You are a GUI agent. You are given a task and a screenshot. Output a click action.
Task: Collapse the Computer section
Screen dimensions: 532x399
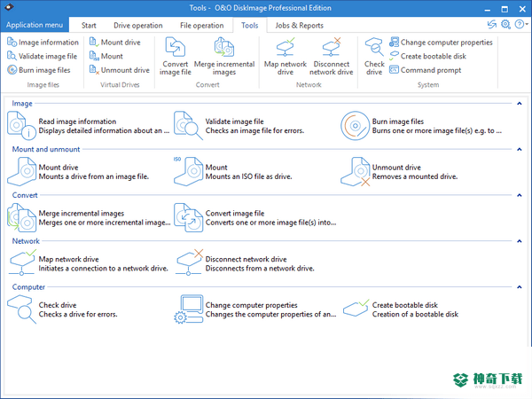(519, 287)
